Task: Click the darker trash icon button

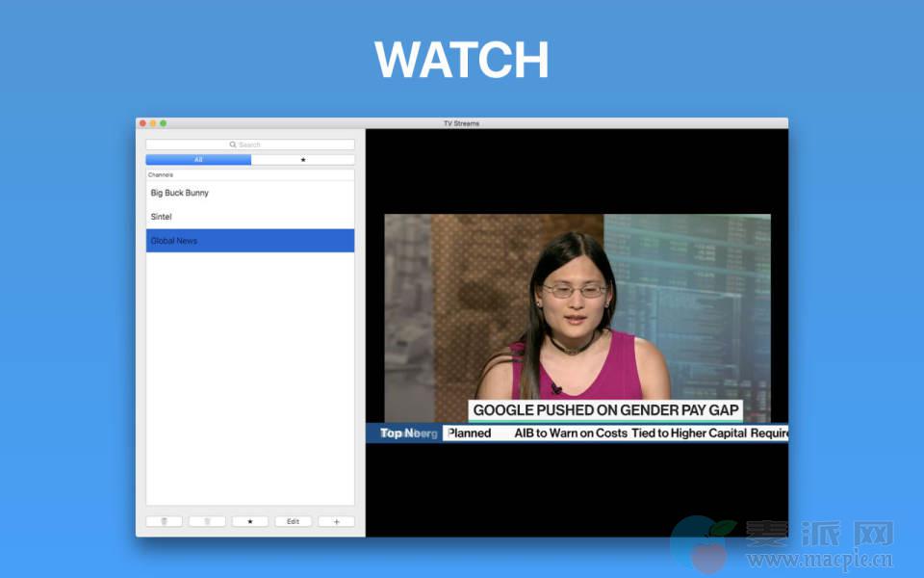Action: (164, 521)
